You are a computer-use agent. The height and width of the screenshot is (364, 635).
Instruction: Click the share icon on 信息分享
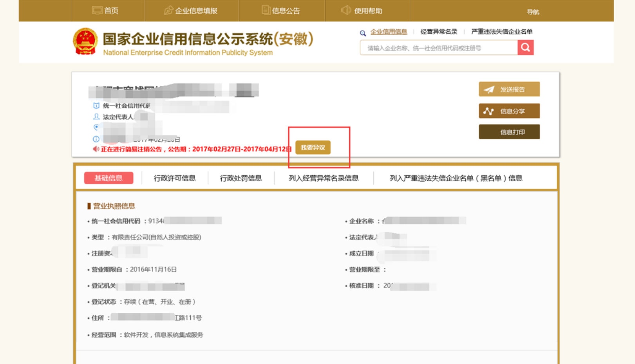click(x=488, y=111)
